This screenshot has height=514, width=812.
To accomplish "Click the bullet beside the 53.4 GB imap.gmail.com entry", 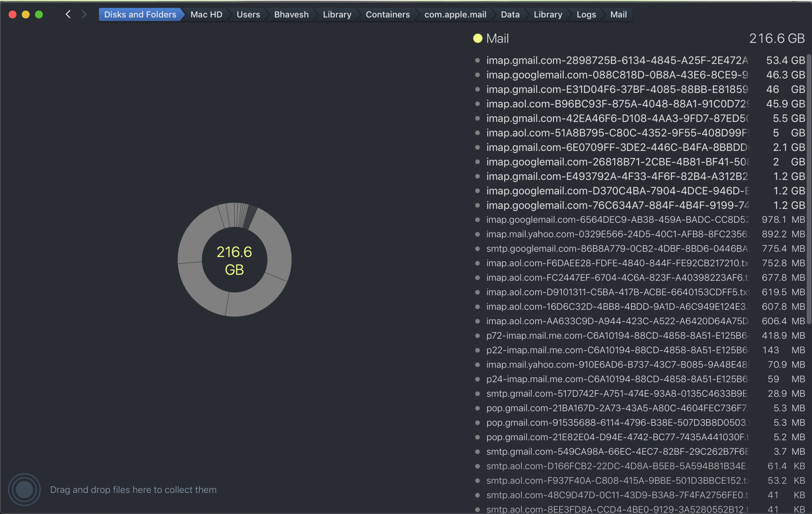I will [477, 60].
